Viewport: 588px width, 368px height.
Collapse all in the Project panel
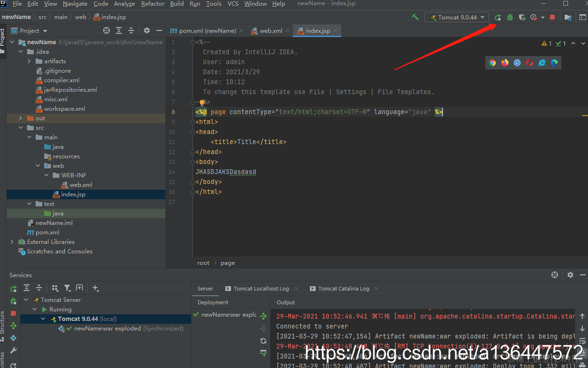(x=131, y=30)
